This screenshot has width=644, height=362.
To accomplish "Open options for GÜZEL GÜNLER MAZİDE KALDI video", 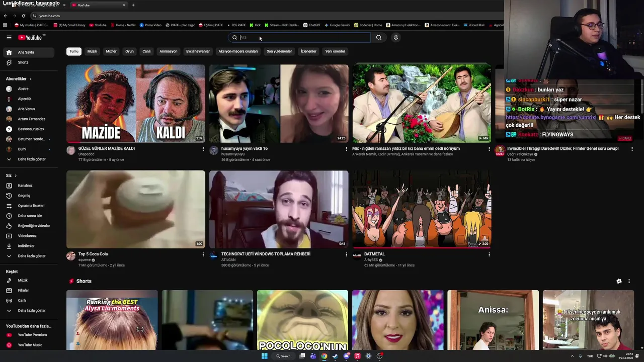I will coord(203,149).
